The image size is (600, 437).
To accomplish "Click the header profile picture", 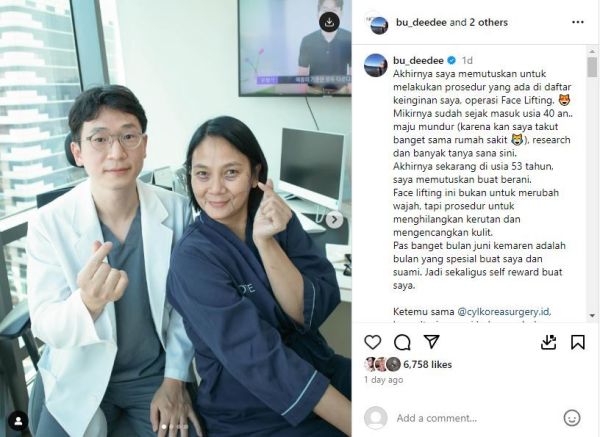I will click(x=378, y=24).
